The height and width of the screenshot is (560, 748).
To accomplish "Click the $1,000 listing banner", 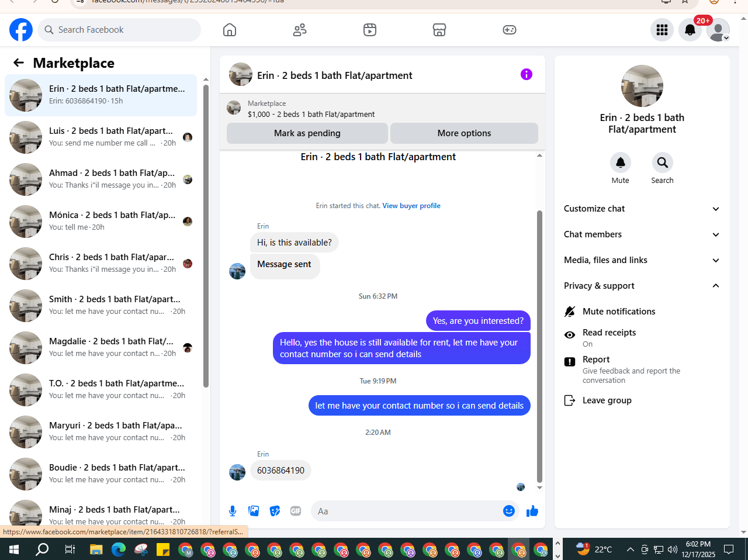I will (382, 109).
